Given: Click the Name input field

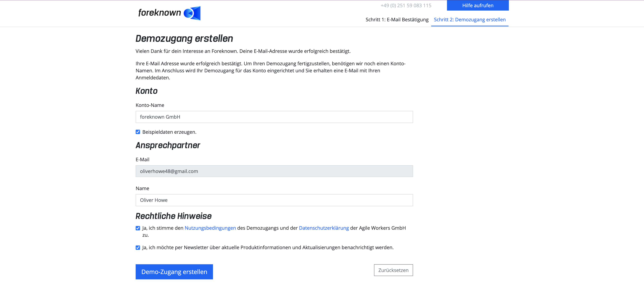Looking at the screenshot, I should tap(274, 200).
